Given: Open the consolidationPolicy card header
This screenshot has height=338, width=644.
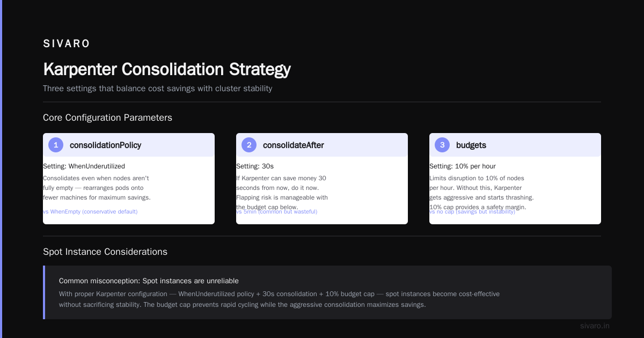Looking at the screenshot, I should tap(129, 145).
